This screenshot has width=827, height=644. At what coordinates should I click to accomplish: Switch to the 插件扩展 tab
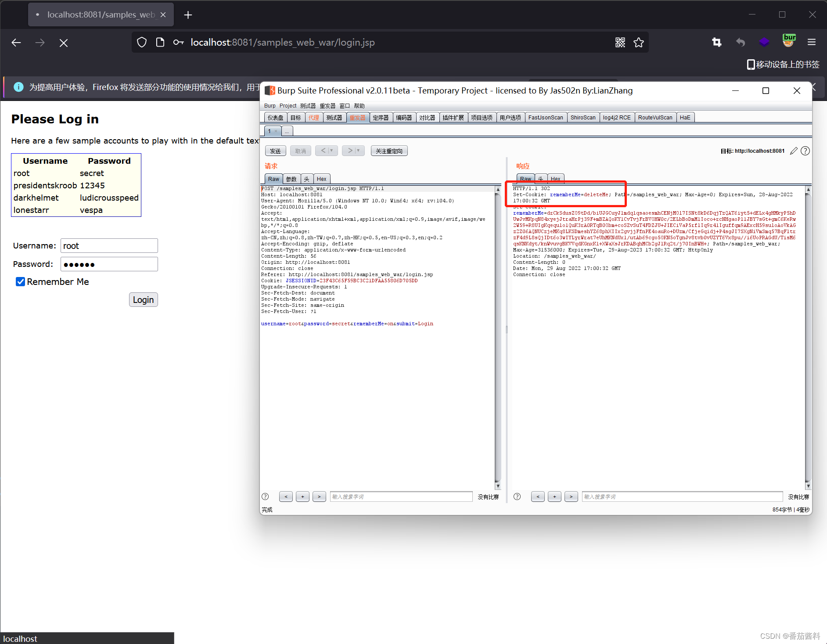pyautogui.click(x=453, y=118)
